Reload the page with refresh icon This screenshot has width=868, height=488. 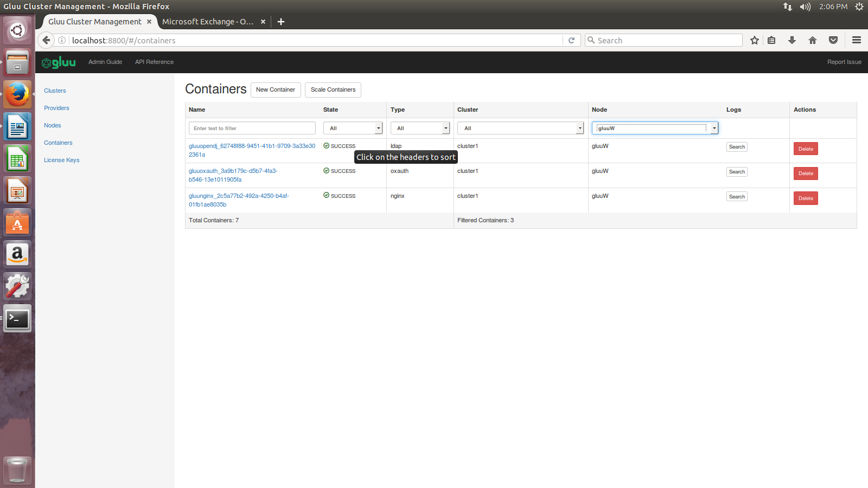coord(571,40)
